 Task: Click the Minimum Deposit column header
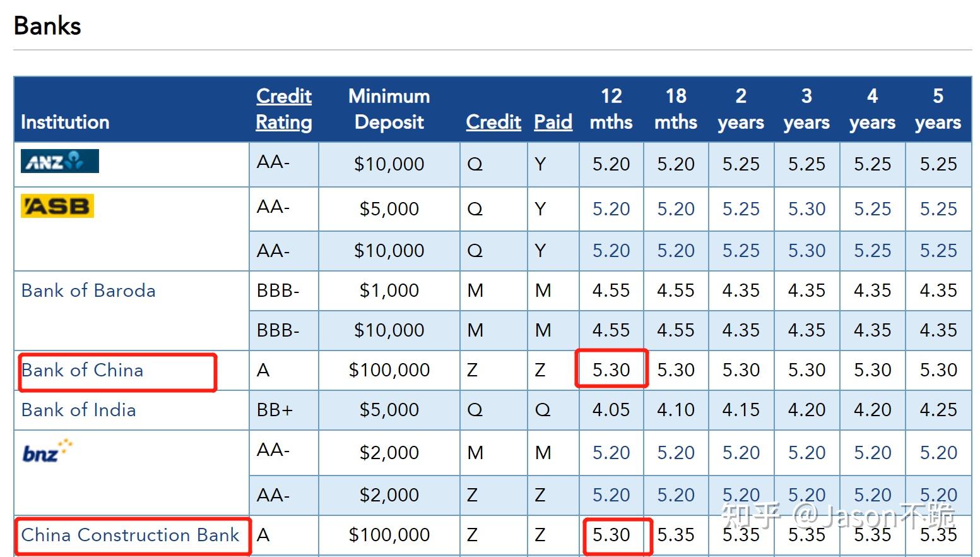coord(389,109)
